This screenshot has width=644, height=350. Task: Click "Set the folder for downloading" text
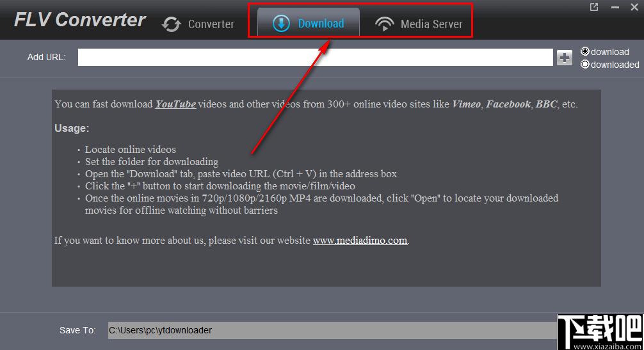point(152,162)
